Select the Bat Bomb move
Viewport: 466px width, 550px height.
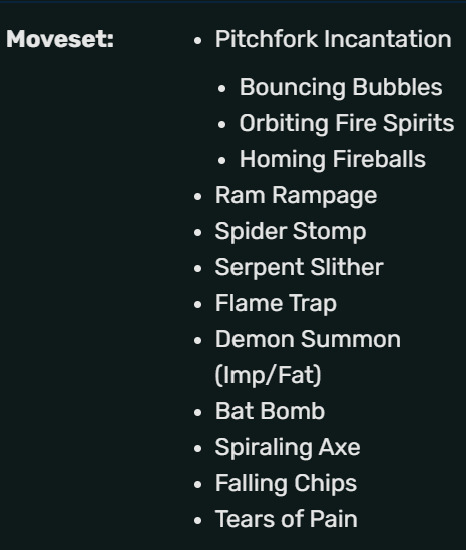(x=270, y=411)
